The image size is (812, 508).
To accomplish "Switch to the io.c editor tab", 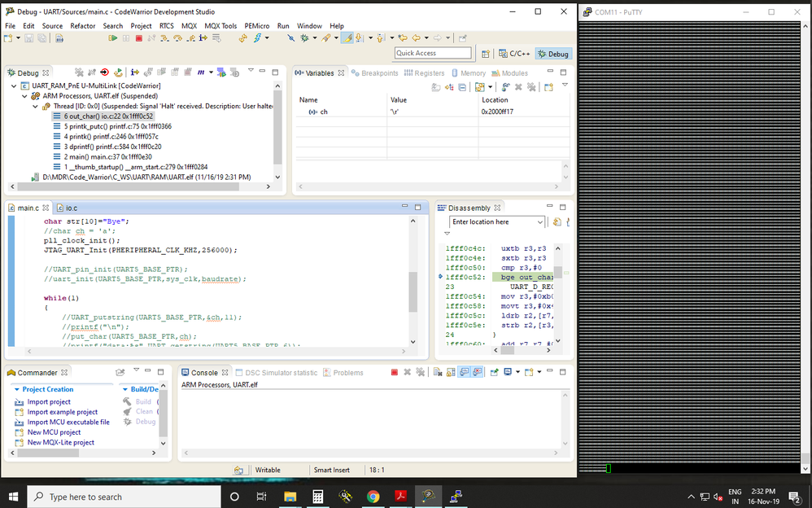I will pyautogui.click(x=71, y=208).
